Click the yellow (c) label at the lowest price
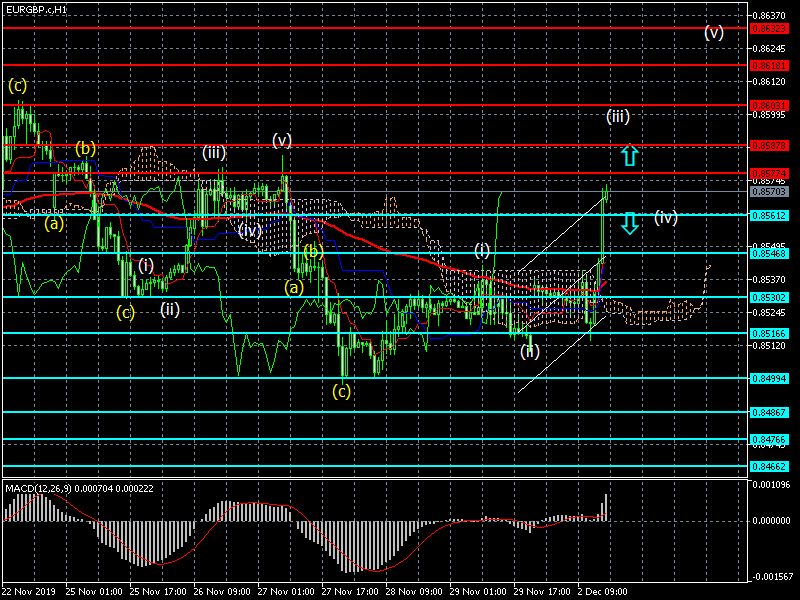 [x=342, y=390]
